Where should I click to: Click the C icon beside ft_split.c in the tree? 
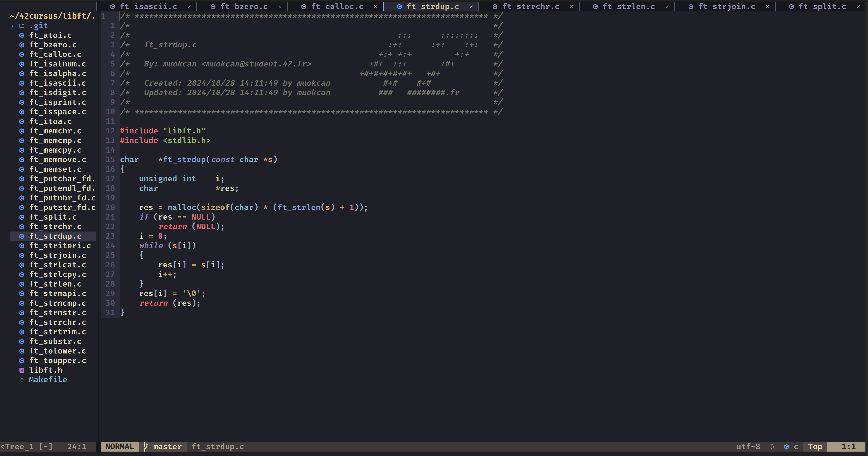point(22,217)
